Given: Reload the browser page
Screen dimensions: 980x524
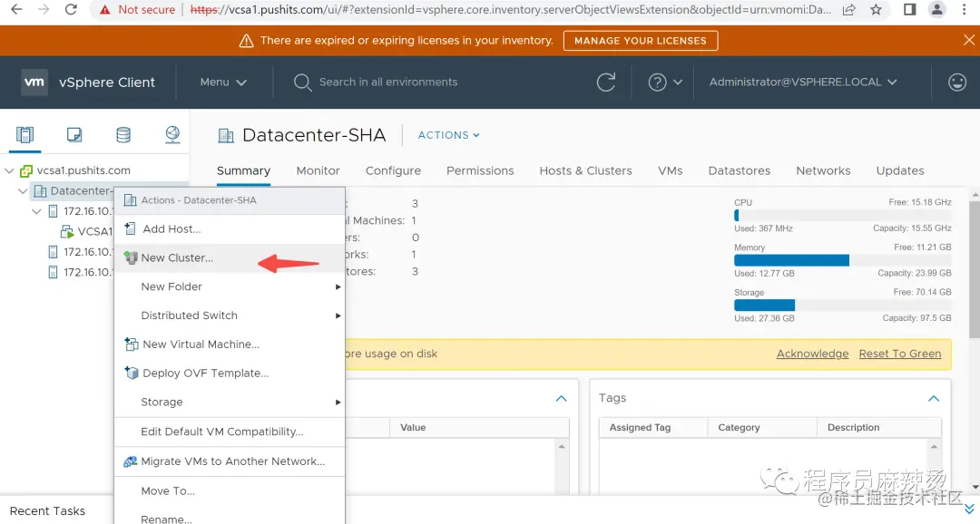Looking at the screenshot, I should pos(71,9).
